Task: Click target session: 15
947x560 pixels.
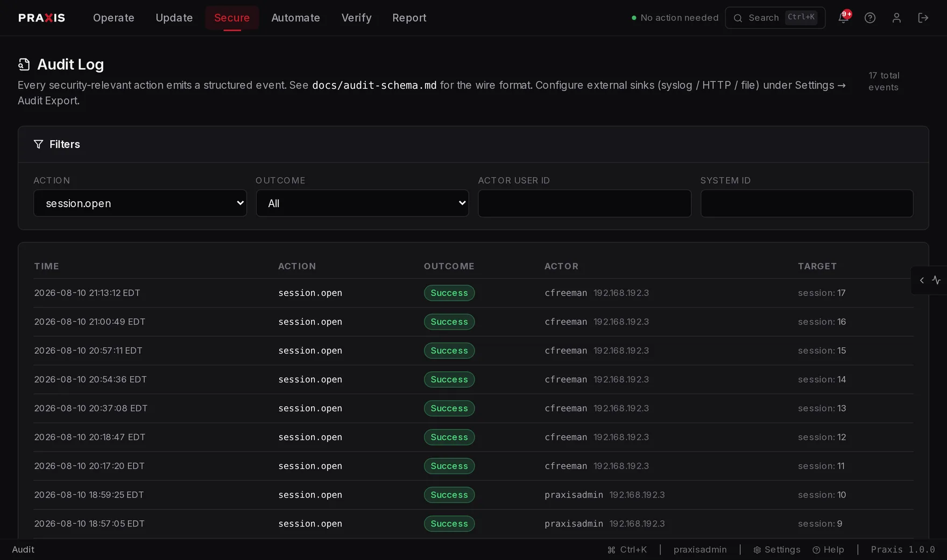Action: pos(822,351)
